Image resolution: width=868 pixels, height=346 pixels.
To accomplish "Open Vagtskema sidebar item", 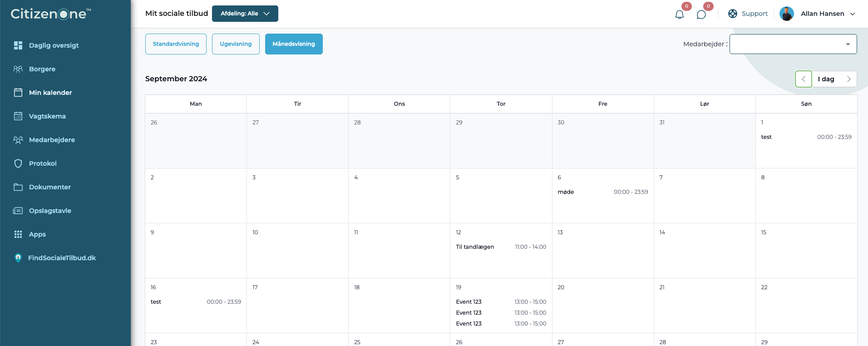I will click(47, 116).
